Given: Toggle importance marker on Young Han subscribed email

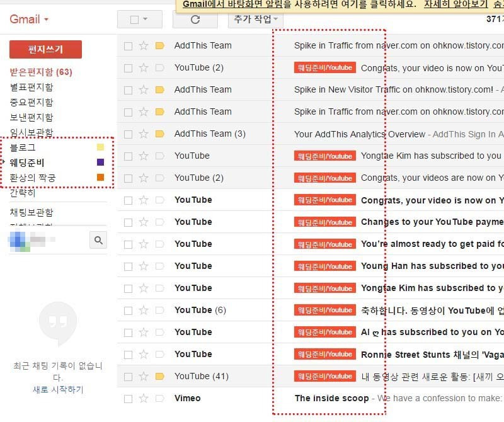Looking at the screenshot, I should click(160, 266).
